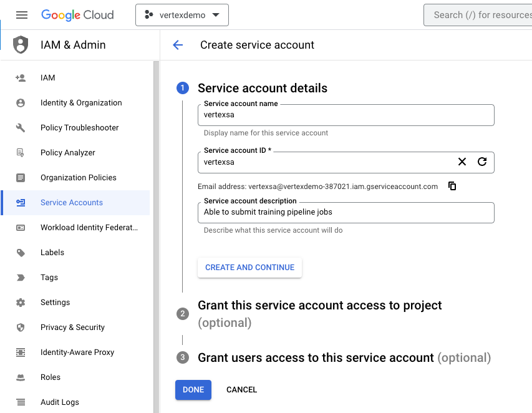Open Service Accounts in the sidebar
The image size is (532, 413).
(x=72, y=203)
